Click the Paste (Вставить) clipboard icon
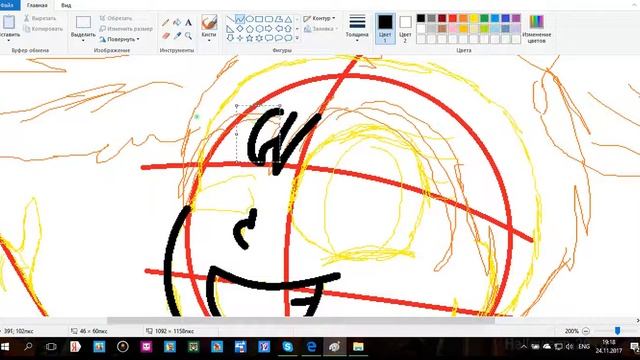The width and height of the screenshot is (640, 360). point(9,22)
